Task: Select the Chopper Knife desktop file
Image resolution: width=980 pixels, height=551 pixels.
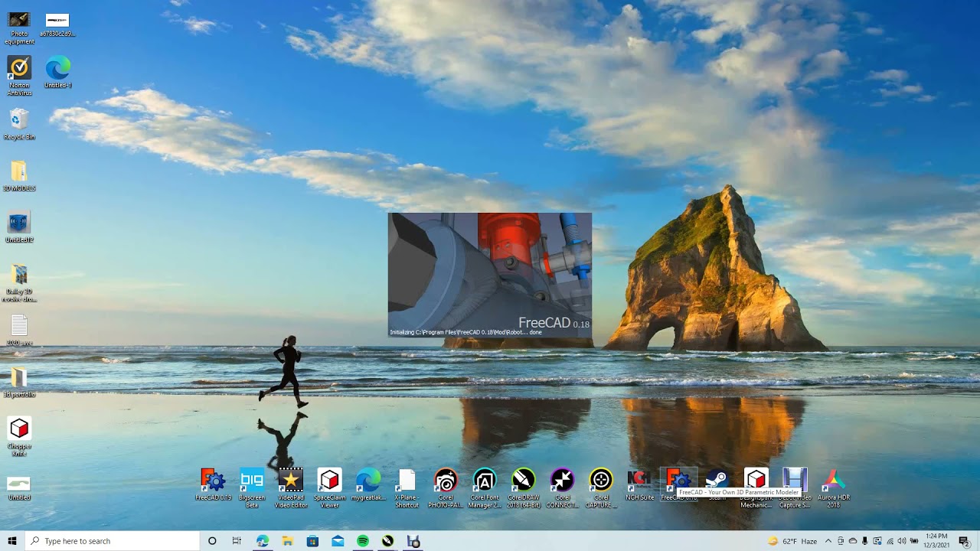Action: 19,436
